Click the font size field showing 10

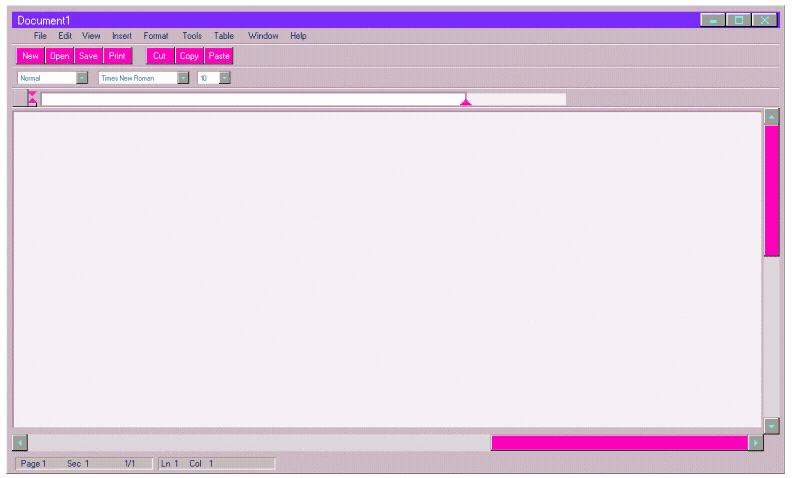[208, 78]
